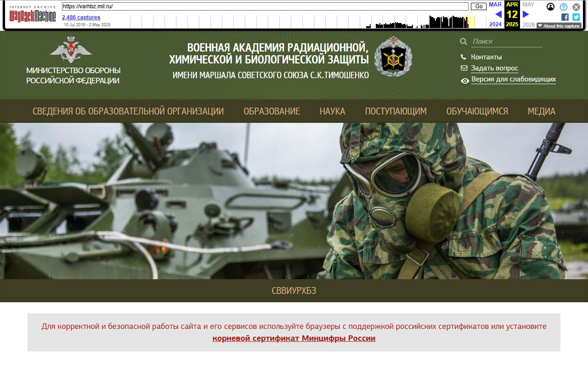
Task: Click the search magnifier icon
Action: point(464,41)
